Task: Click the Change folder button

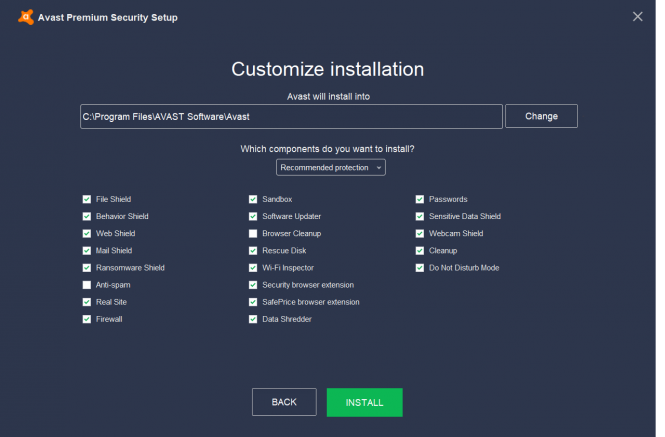Action: 541,116
